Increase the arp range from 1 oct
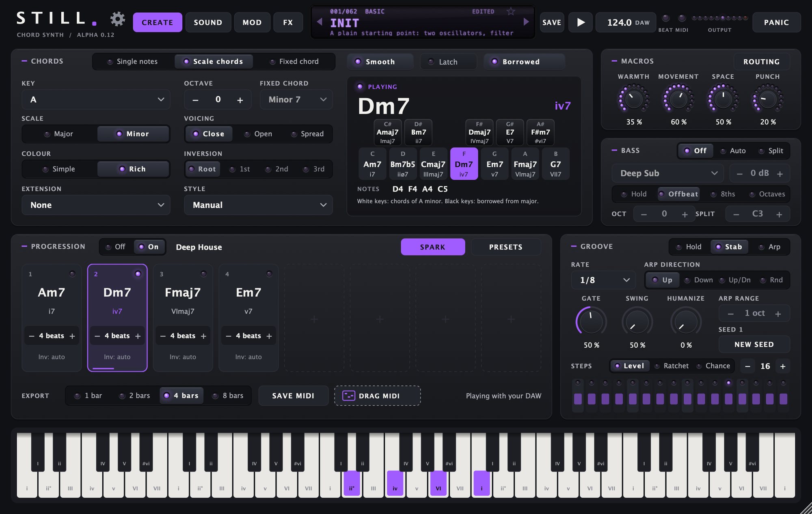 coord(778,314)
